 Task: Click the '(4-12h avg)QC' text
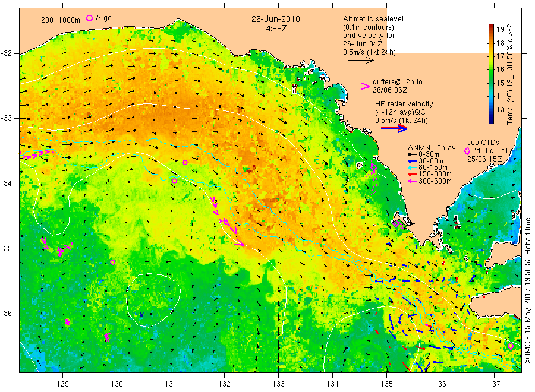pos(400,112)
